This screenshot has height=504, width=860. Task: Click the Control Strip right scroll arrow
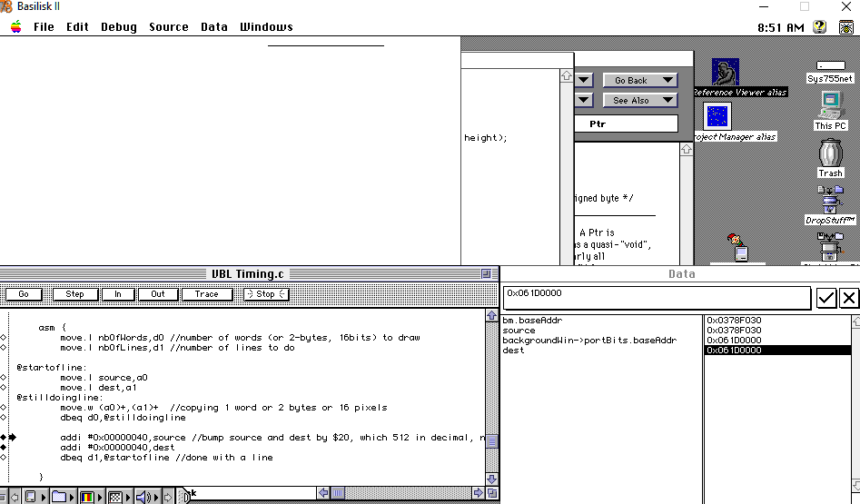pyautogui.click(x=168, y=497)
